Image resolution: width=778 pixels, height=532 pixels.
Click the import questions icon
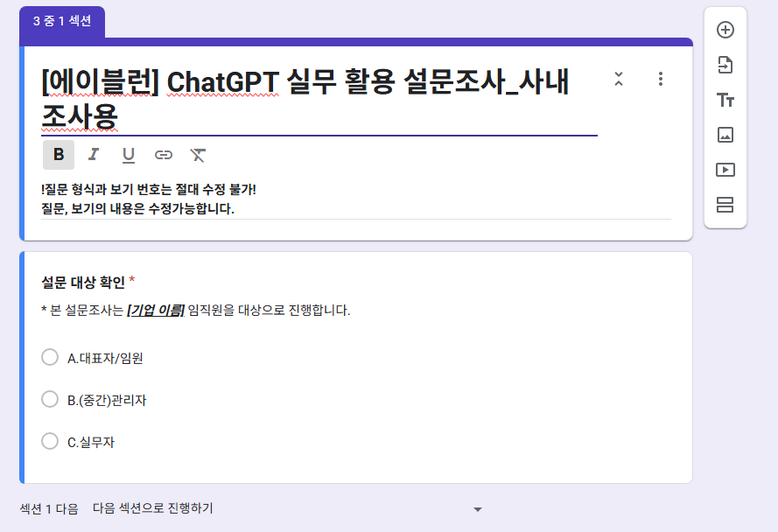click(725, 65)
